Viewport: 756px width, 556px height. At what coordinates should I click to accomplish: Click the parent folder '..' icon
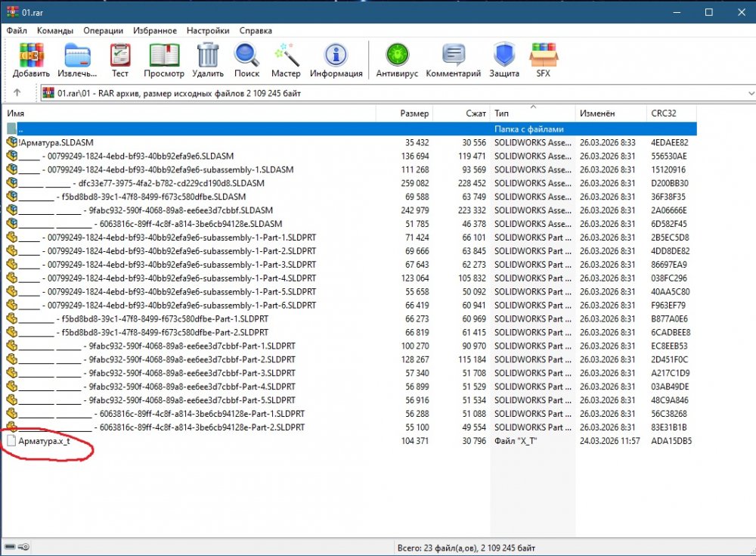11,129
